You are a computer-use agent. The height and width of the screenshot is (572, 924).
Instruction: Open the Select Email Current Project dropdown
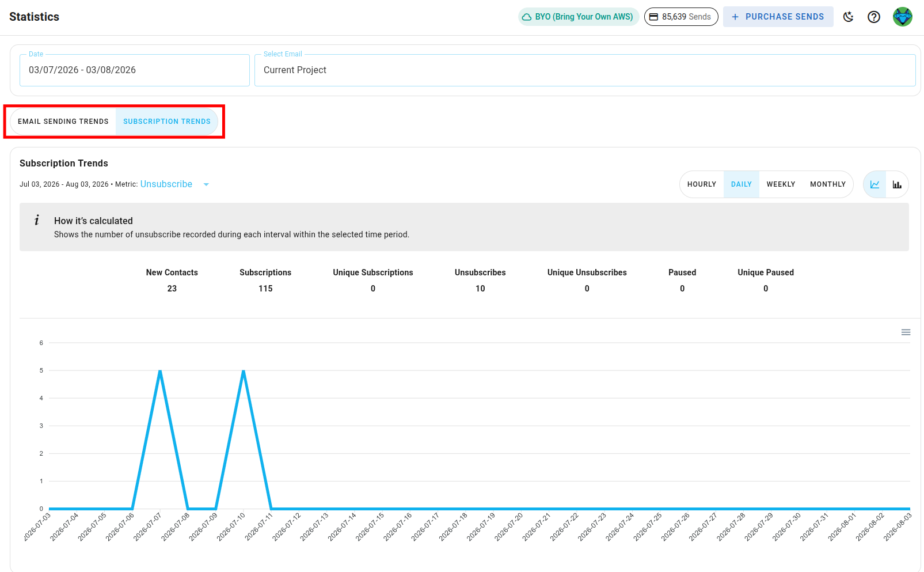[x=585, y=70]
